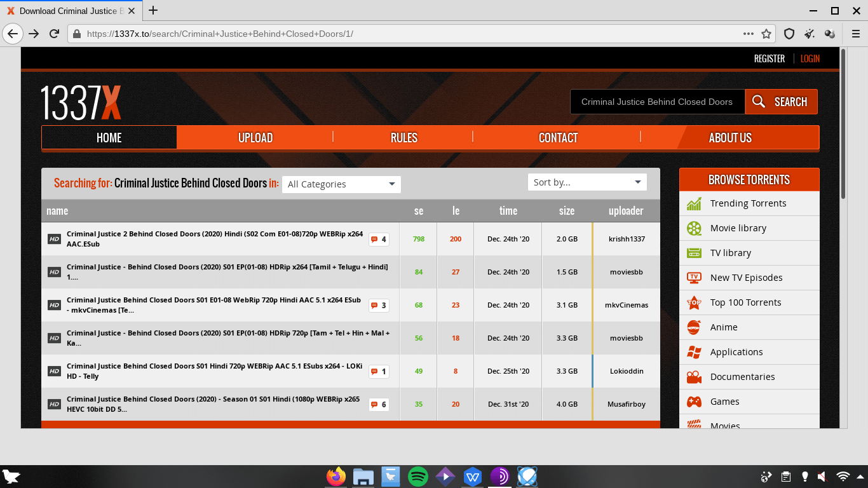The image size is (868, 488).
Task: Open the RULES navigation tab
Action: coord(403,137)
